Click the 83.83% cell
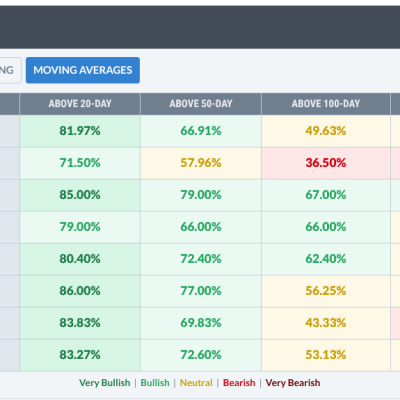This screenshot has height=400, width=400. coord(80,323)
